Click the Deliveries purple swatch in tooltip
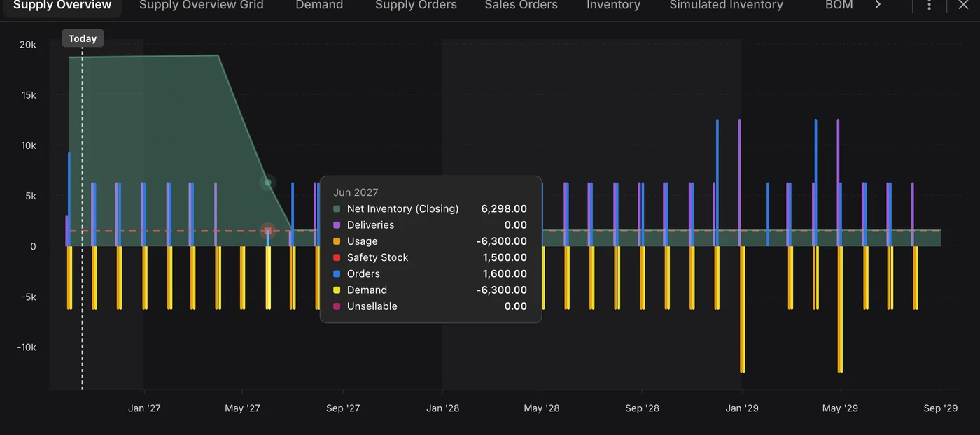This screenshot has width=980, height=435. [x=337, y=225]
